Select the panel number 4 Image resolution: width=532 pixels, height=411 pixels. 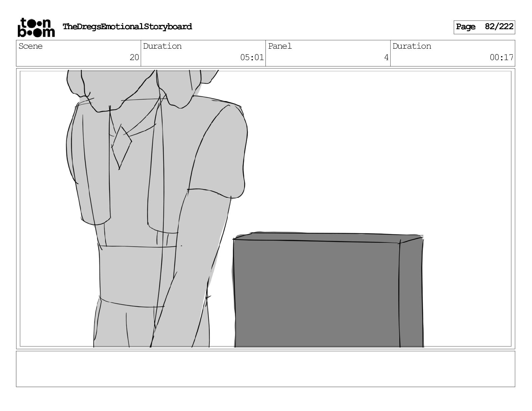[386, 57]
